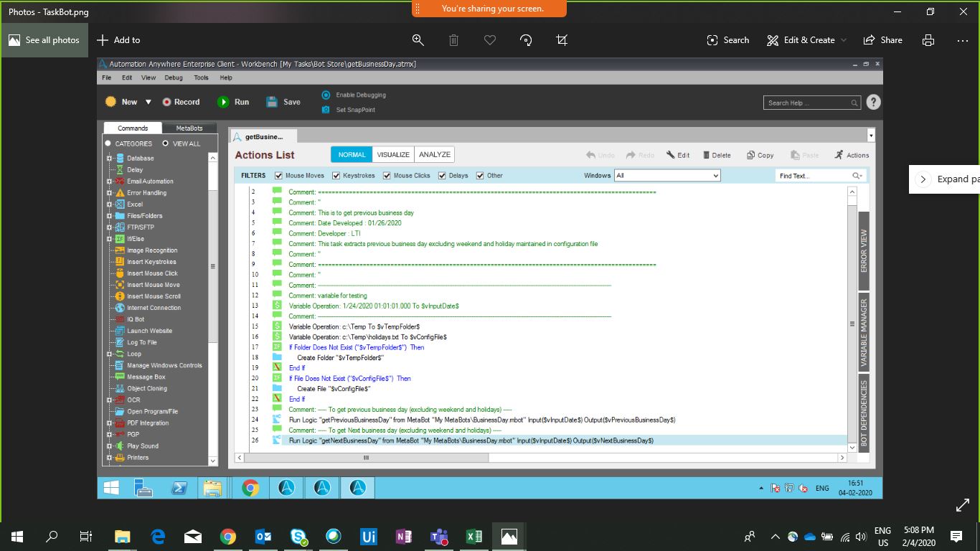Toggle the Keystrokes filter checkbox

coord(336,176)
